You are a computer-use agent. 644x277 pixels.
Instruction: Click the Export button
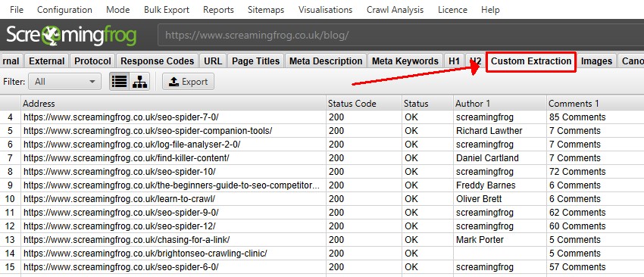tap(188, 82)
